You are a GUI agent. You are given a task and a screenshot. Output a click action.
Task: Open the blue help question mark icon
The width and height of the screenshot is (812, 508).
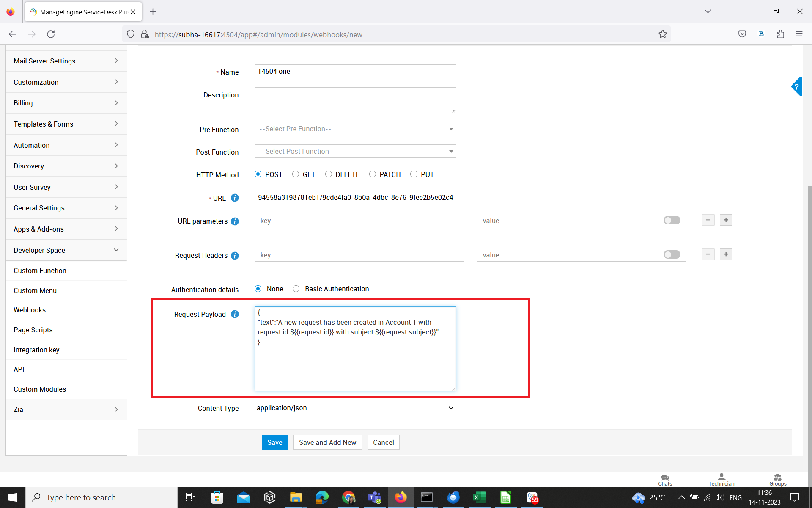point(796,87)
